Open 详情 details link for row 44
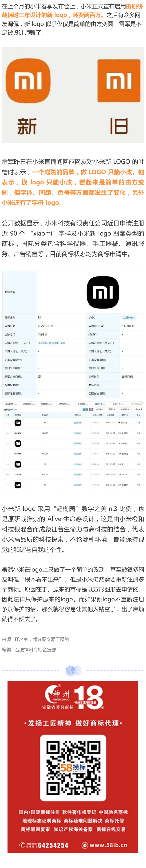The height and width of the screenshot is (868, 146). (x=138, y=454)
